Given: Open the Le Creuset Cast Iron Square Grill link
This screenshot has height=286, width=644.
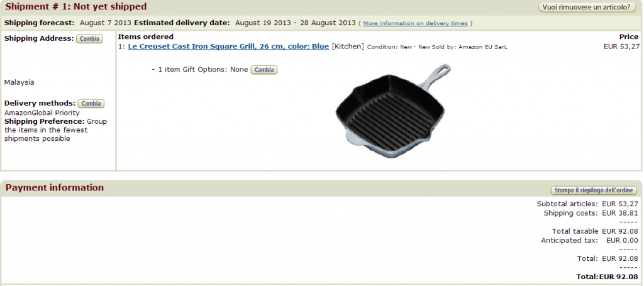Looking at the screenshot, I should pos(228,47).
